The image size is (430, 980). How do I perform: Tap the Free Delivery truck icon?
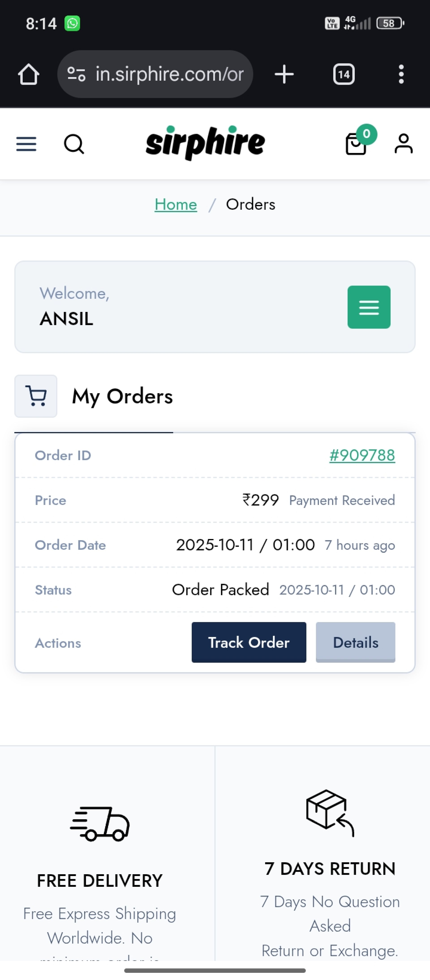(x=100, y=824)
